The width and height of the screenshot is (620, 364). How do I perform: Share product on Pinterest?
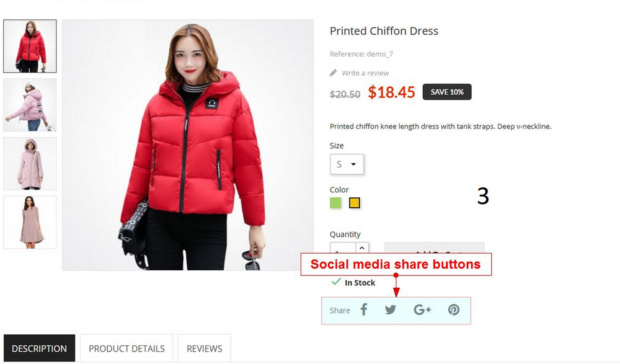click(454, 309)
